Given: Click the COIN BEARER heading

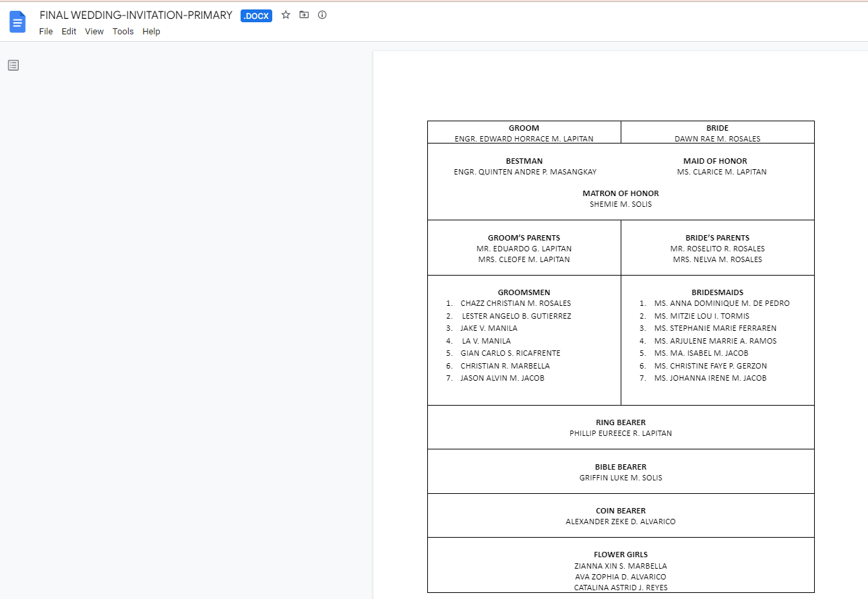Looking at the screenshot, I should coord(621,511).
